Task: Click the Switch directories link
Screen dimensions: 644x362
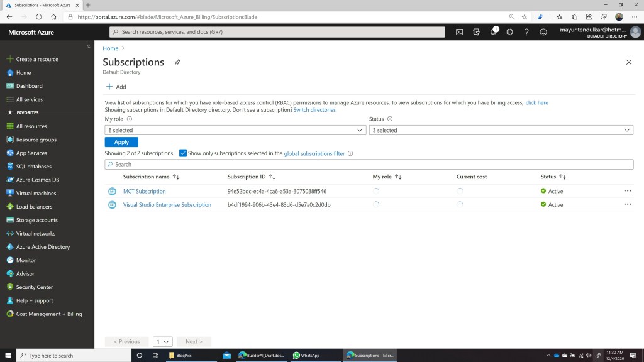Action: [314, 110]
